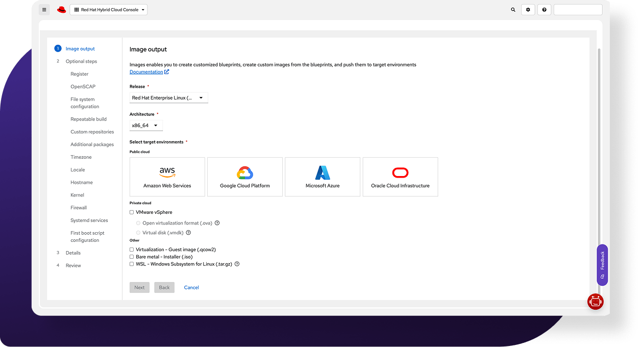Choose the Google Cloud Platform tile
This screenshot has width=644, height=347.
[x=245, y=177]
